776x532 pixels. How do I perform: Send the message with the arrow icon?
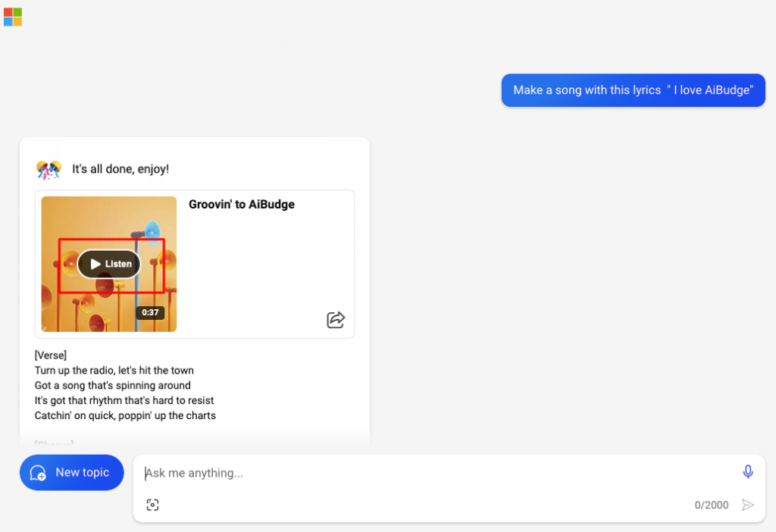748,505
